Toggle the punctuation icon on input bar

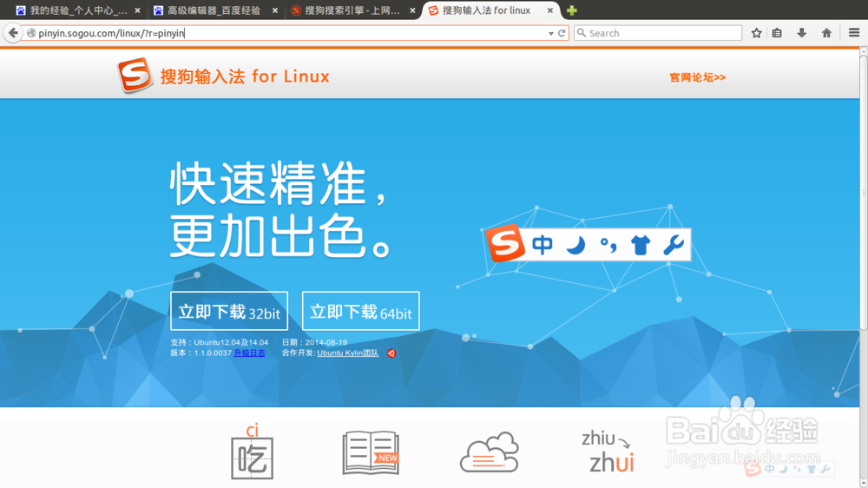pyautogui.click(x=608, y=244)
